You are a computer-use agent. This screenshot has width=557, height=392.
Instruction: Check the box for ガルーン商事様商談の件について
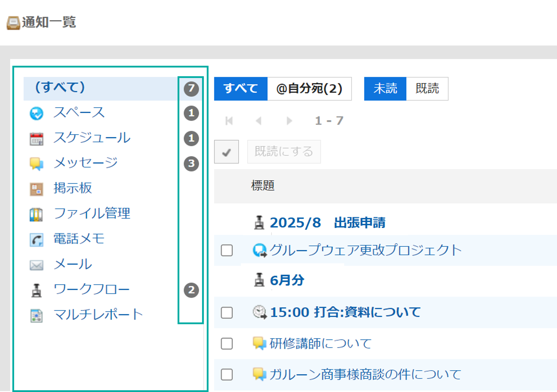227,375
